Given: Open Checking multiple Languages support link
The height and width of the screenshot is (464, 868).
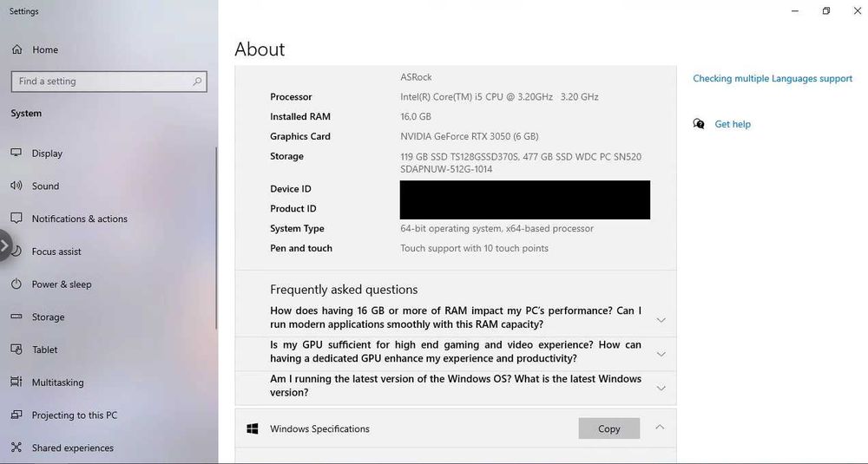Looking at the screenshot, I should tap(773, 79).
